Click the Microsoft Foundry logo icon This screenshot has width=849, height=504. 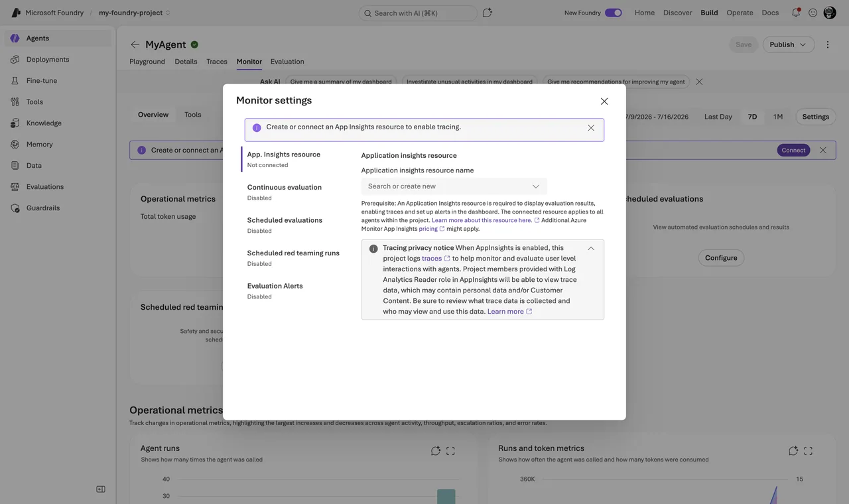pyautogui.click(x=16, y=13)
